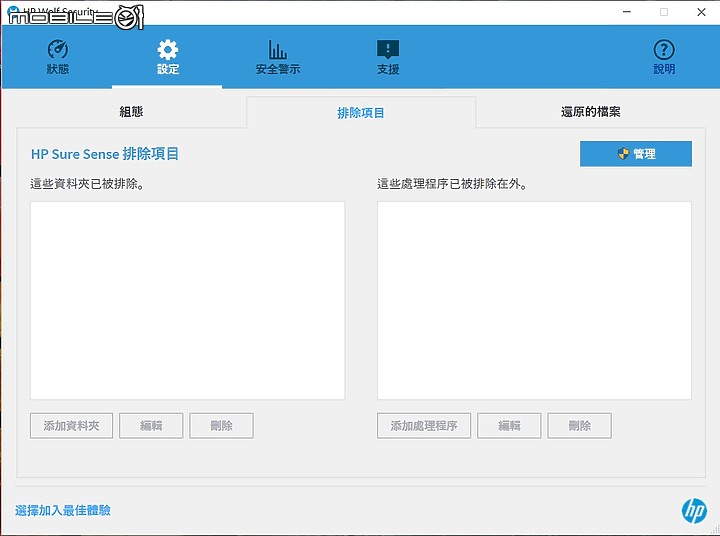This screenshot has width=720, height=536.
Task: Close the HP Wolf Security window
Action: pos(701,12)
